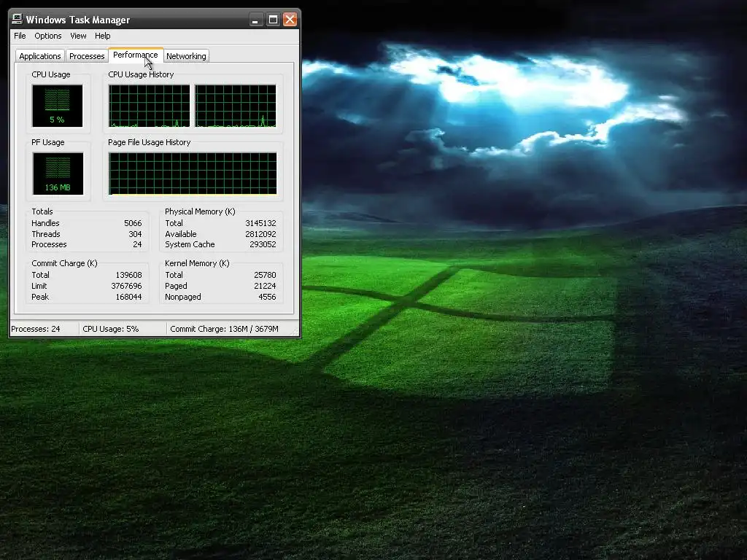Click the Task Manager title bar icon
Image resolution: width=747 pixels, height=560 pixels.
[x=18, y=19]
